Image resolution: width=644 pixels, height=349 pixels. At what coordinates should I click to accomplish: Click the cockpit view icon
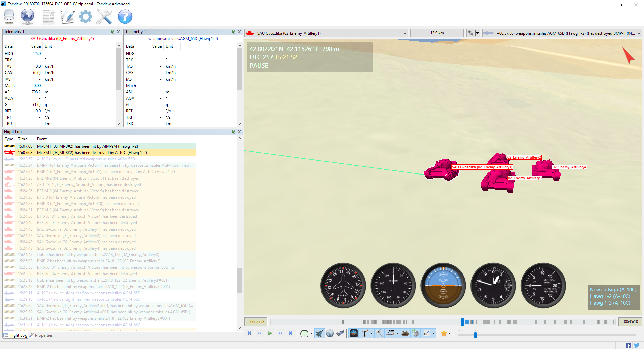(304, 333)
